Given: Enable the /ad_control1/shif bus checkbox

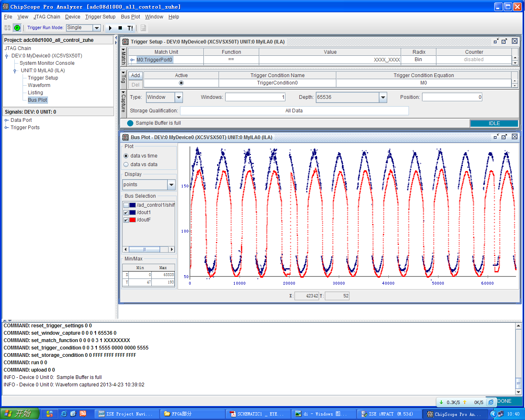Looking at the screenshot, I should [126, 205].
